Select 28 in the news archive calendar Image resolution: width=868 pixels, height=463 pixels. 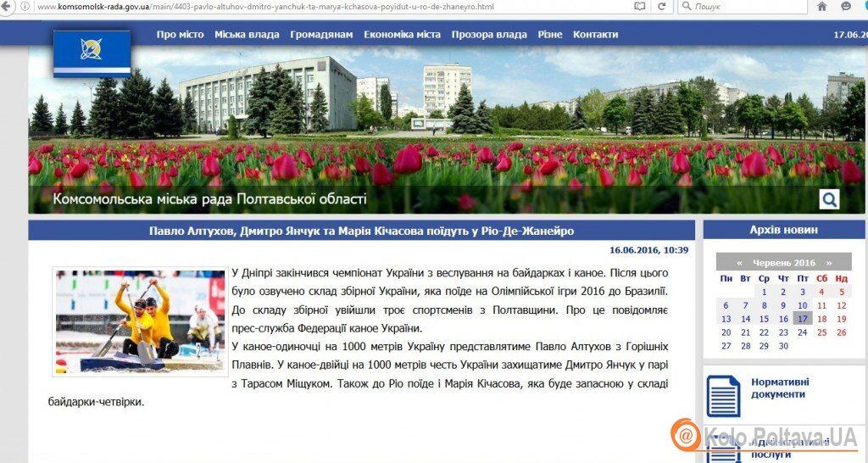[746, 346]
